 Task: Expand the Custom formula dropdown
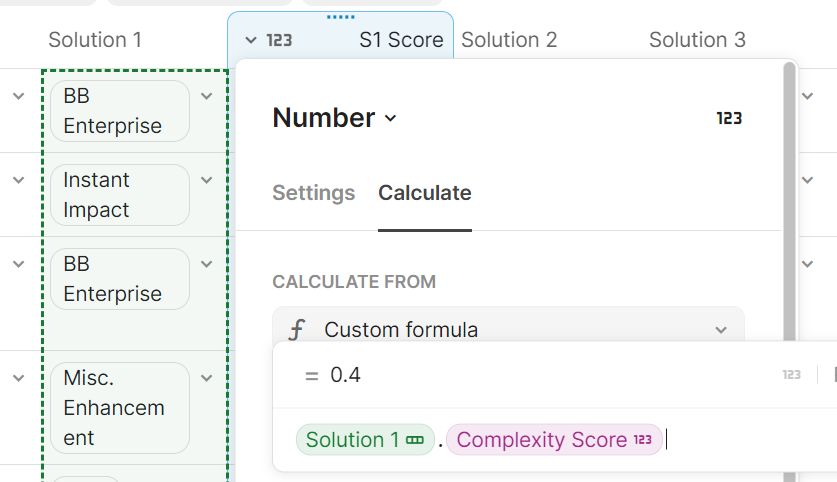pos(721,329)
